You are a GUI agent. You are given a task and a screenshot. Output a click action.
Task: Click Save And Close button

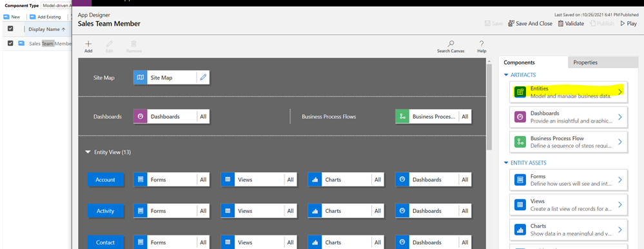point(530,24)
